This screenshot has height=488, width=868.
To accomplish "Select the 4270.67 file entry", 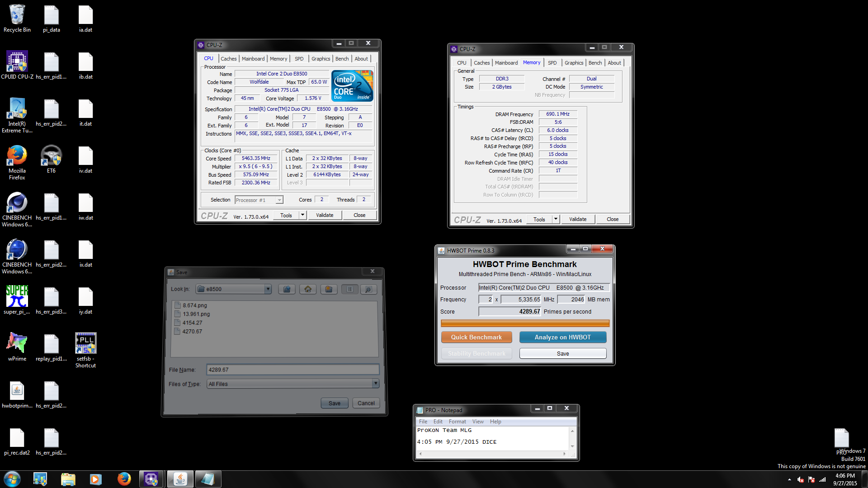I will 189,331.
